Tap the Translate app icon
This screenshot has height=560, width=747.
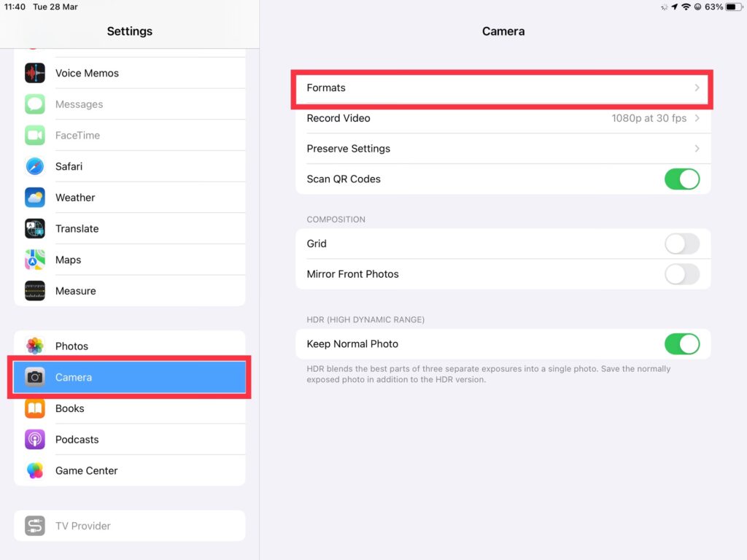click(35, 229)
